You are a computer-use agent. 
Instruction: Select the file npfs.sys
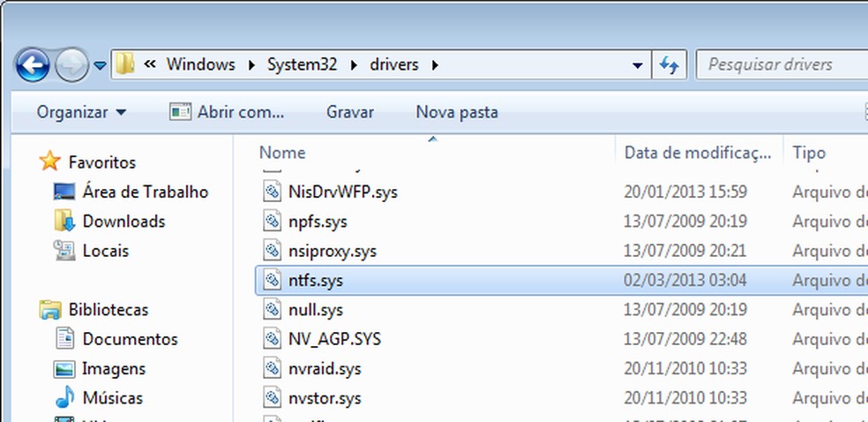(x=318, y=222)
